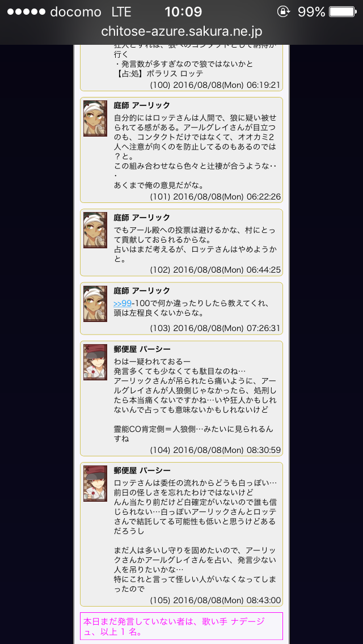363x644 pixels.
Task: Tap timestamp (104) 2016/08/08 08:30:59
Action: (x=216, y=450)
